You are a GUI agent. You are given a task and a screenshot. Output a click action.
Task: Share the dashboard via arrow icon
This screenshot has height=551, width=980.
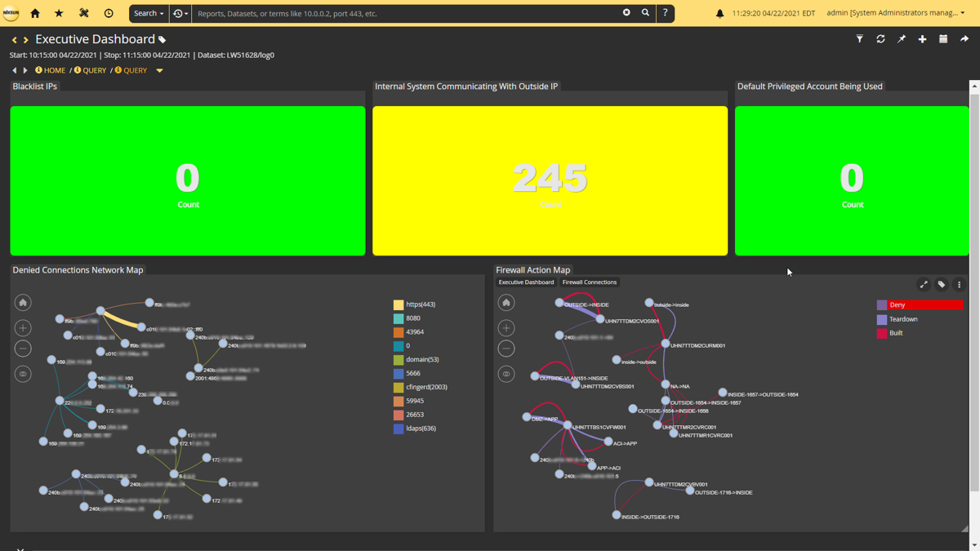point(964,39)
